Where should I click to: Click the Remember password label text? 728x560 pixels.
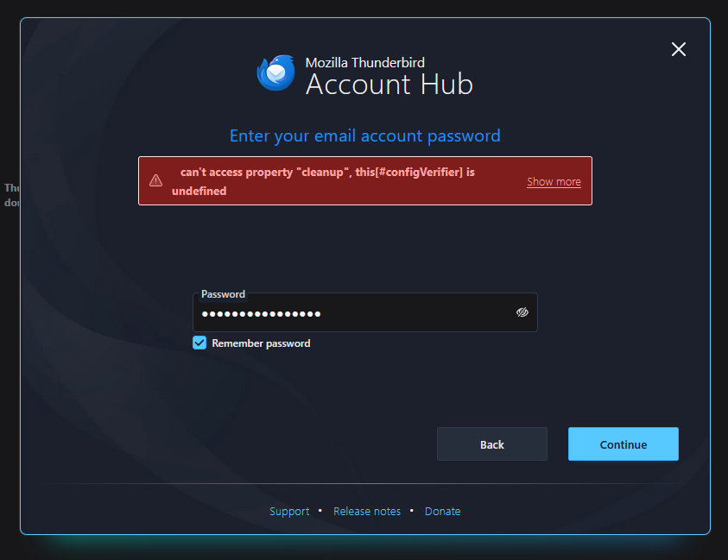coord(261,343)
